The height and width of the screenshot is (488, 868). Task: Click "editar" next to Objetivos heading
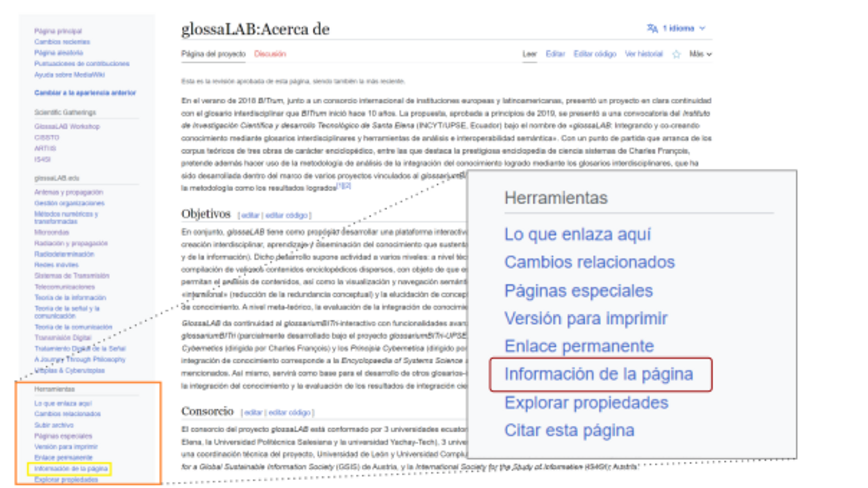[x=250, y=215]
